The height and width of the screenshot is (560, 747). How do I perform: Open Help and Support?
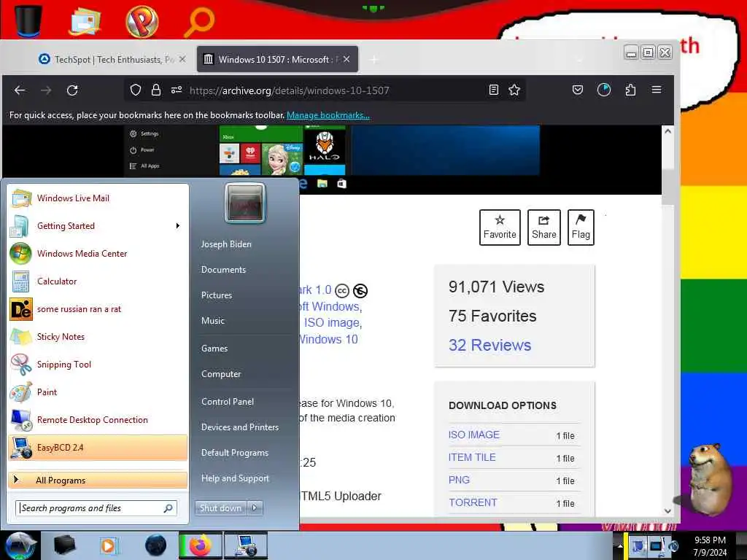coord(236,478)
